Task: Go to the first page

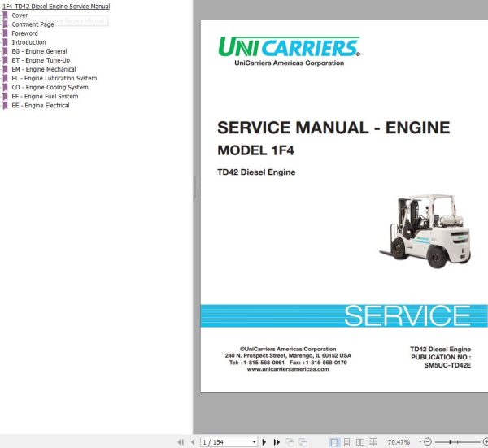Action: tap(181, 442)
